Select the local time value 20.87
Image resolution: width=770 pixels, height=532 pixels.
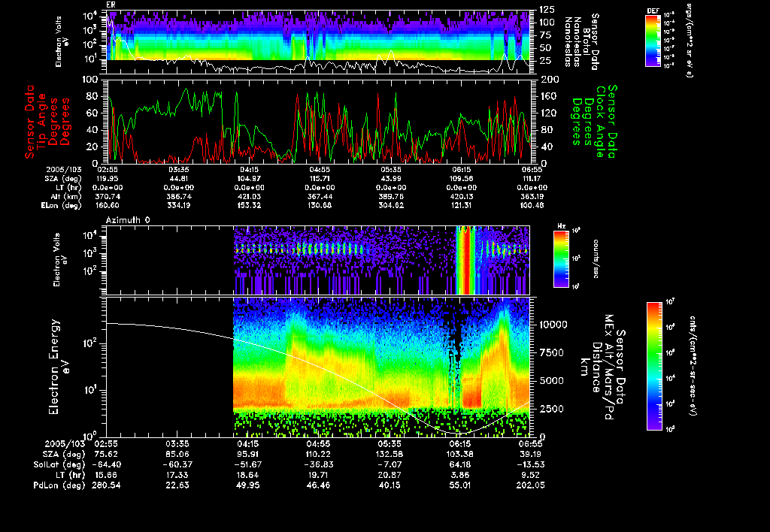(390, 475)
